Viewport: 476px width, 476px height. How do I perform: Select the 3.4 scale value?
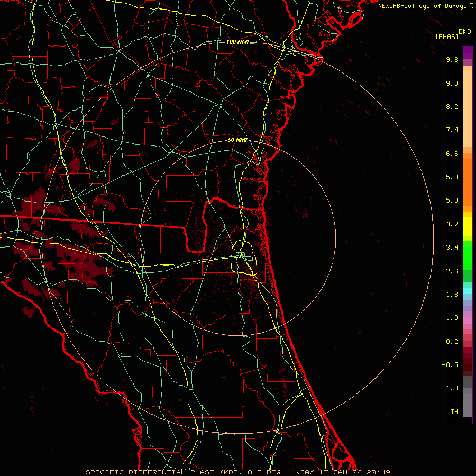452,248
